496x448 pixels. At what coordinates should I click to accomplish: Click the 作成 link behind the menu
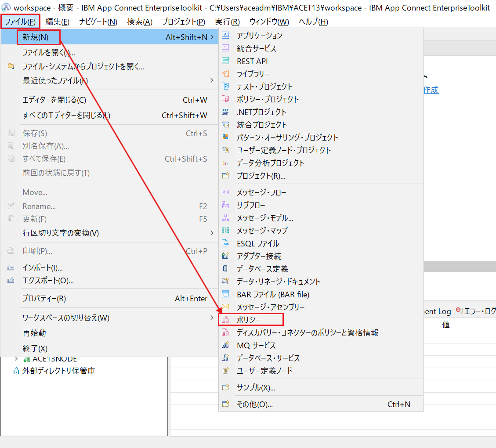click(431, 90)
